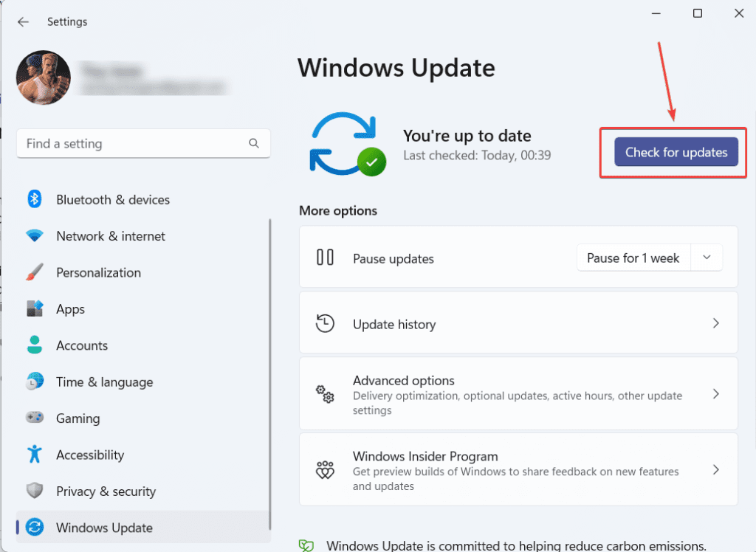Click the carbon emissions leaf icon

[306, 545]
